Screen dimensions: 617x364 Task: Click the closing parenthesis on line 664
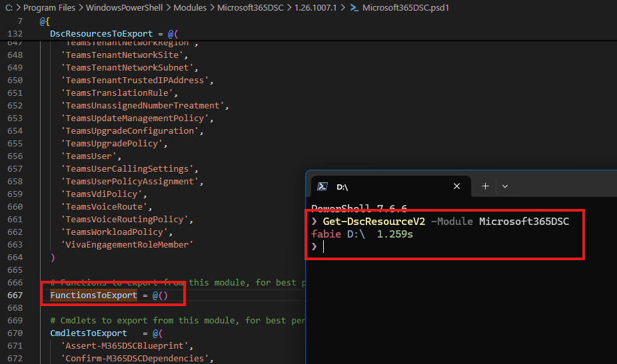53,258
